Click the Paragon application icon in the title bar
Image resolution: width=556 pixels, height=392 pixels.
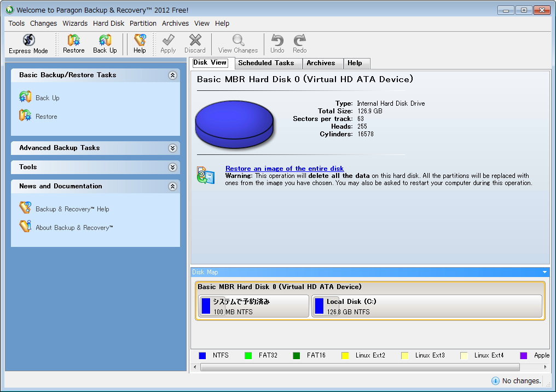pos(9,9)
